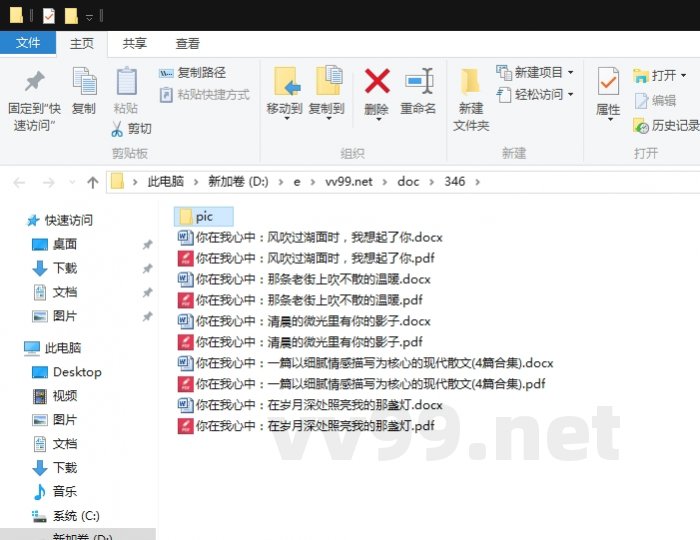Click 此电脑 in the address bar

[x=166, y=182]
